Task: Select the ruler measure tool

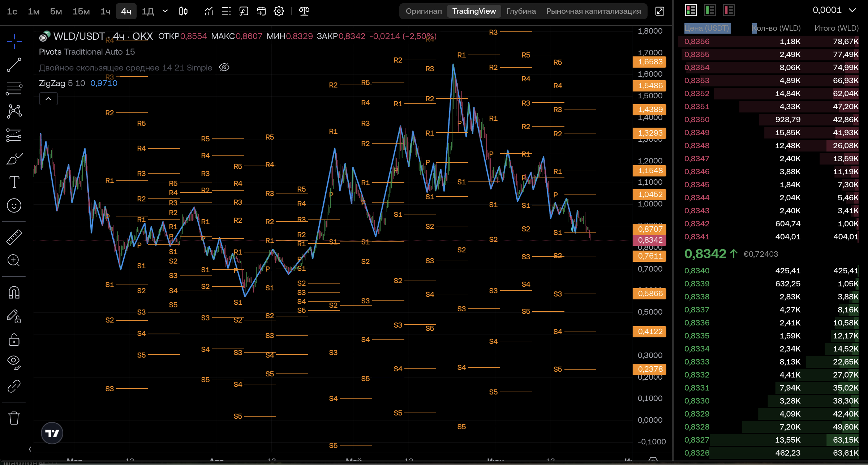Action: click(14, 237)
